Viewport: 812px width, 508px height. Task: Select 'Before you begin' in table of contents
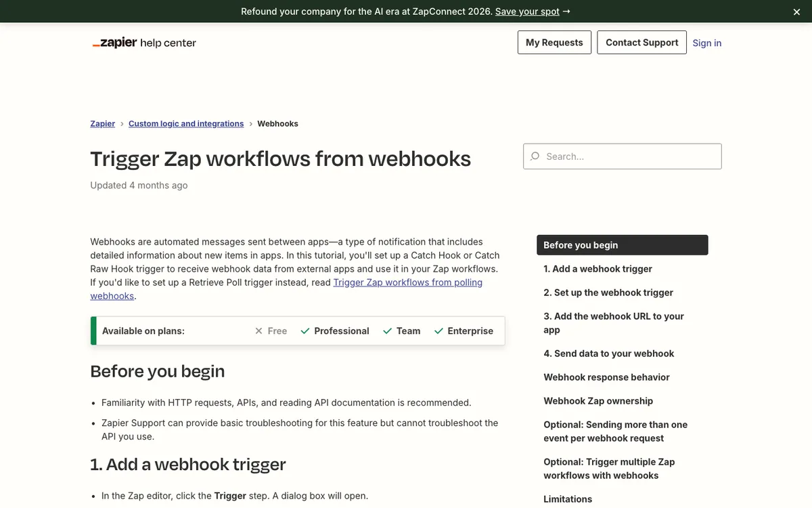click(623, 245)
